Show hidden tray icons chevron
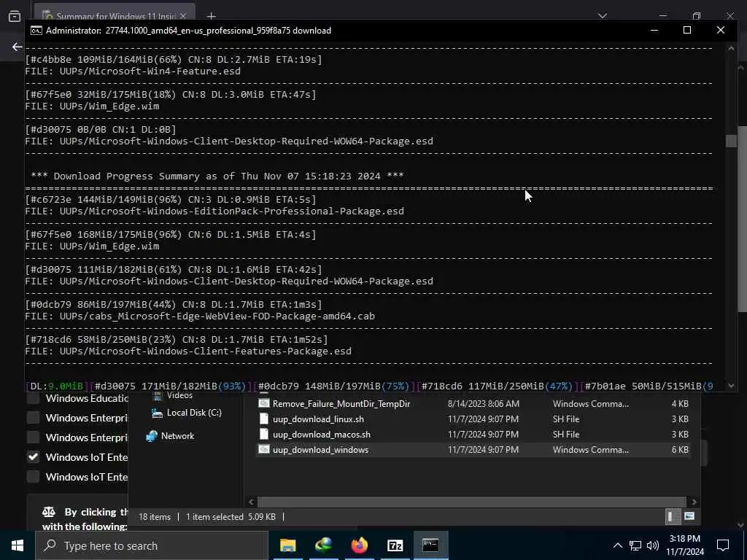The width and height of the screenshot is (747, 560). (617, 545)
